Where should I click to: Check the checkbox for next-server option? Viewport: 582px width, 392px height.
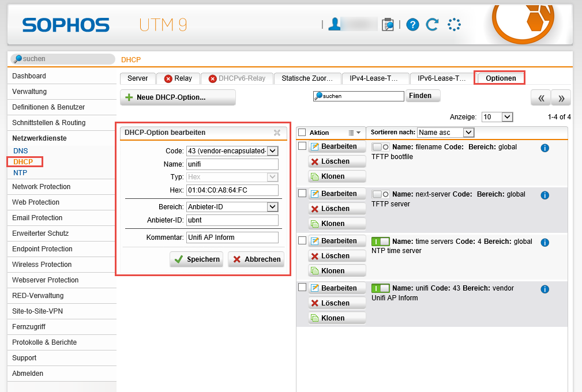click(302, 194)
